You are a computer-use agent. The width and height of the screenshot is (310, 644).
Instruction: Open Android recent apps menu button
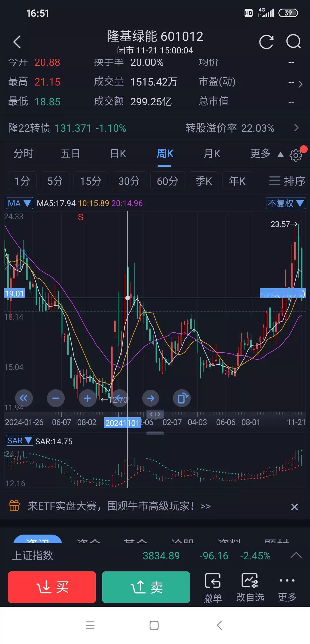(90, 625)
